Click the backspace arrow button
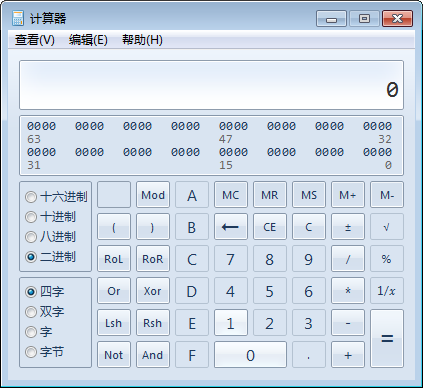Screen dimensions: 423x388 [x=231, y=227]
